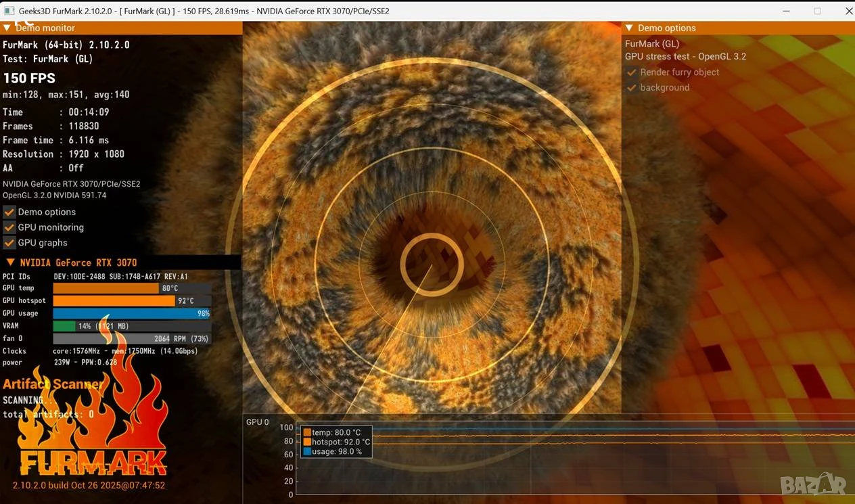Click the GPU usage 98% blue bar
Image resolution: width=855 pixels, height=504 pixels.
pos(132,313)
